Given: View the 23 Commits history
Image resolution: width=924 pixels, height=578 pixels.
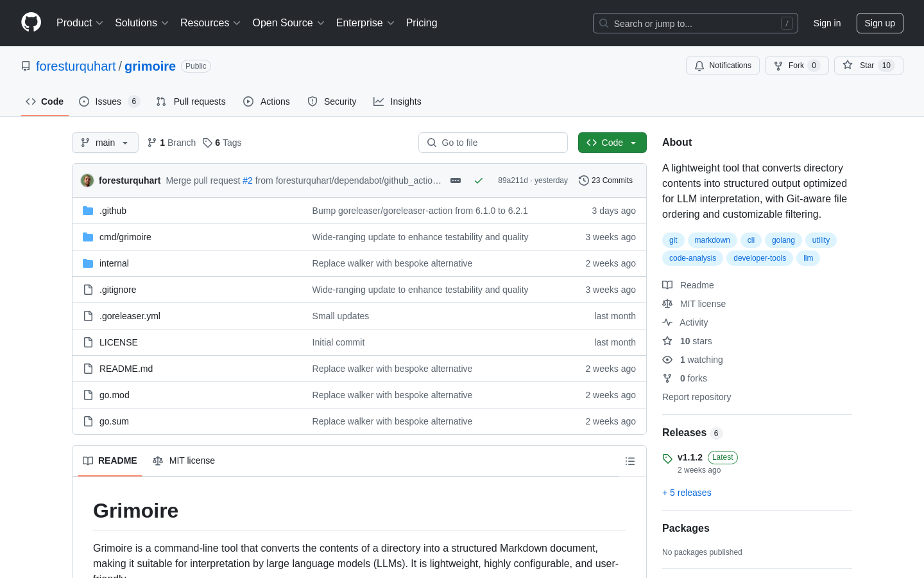Looking at the screenshot, I should (x=606, y=180).
